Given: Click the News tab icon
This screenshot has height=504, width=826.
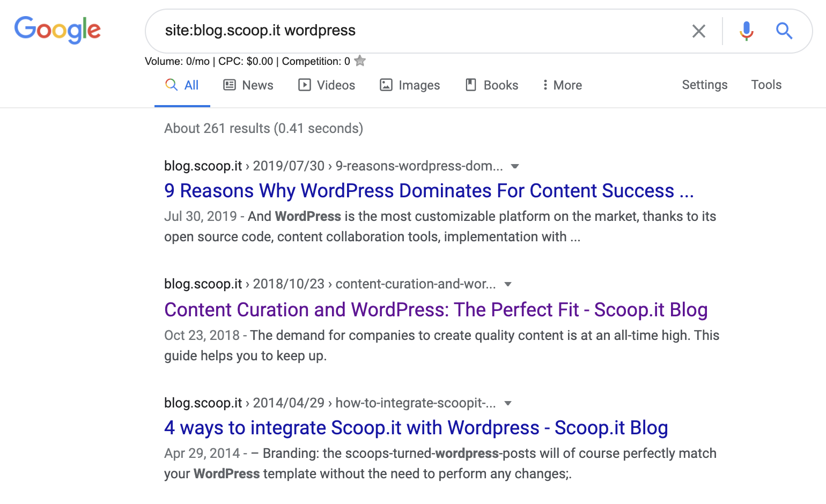Looking at the screenshot, I should click(230, 85).
